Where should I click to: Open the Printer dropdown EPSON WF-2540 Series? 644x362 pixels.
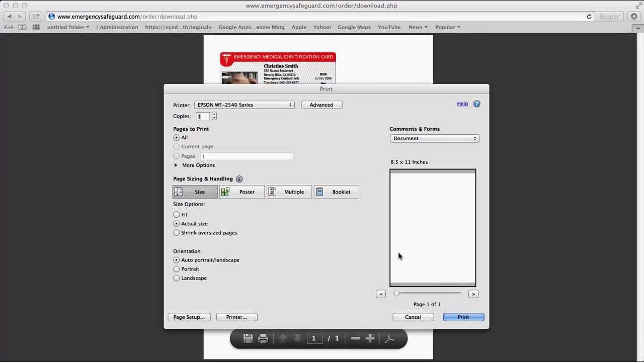pos(244,105)
